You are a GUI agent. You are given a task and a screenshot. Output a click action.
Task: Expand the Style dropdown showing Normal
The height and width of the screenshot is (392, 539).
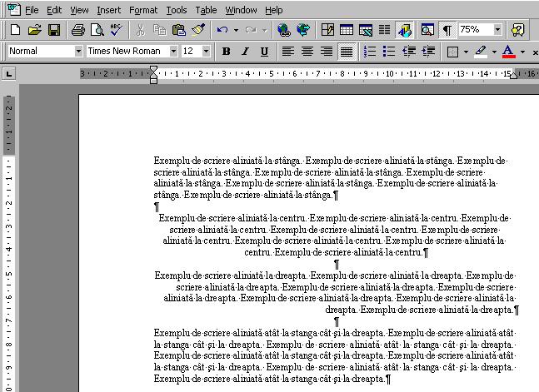point(78,52)
